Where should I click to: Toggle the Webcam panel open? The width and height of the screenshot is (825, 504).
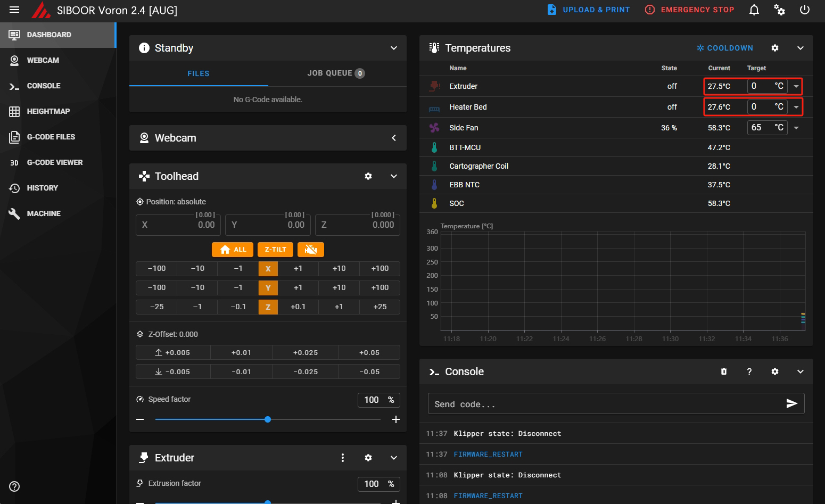[393, 138]
